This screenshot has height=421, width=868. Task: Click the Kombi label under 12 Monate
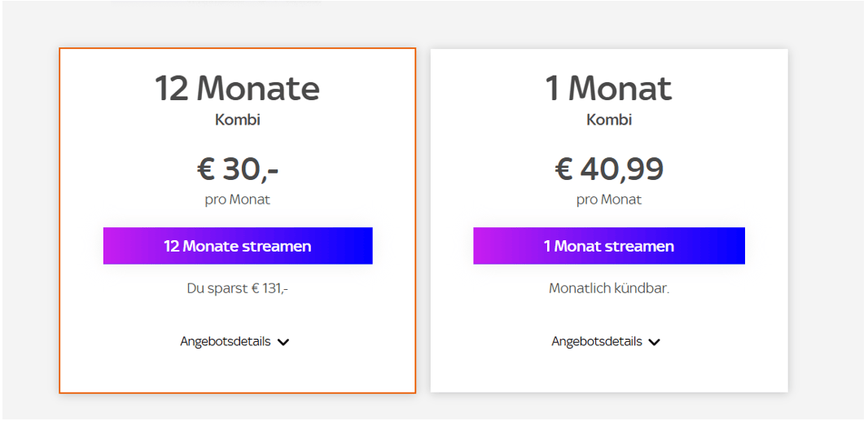238,120
